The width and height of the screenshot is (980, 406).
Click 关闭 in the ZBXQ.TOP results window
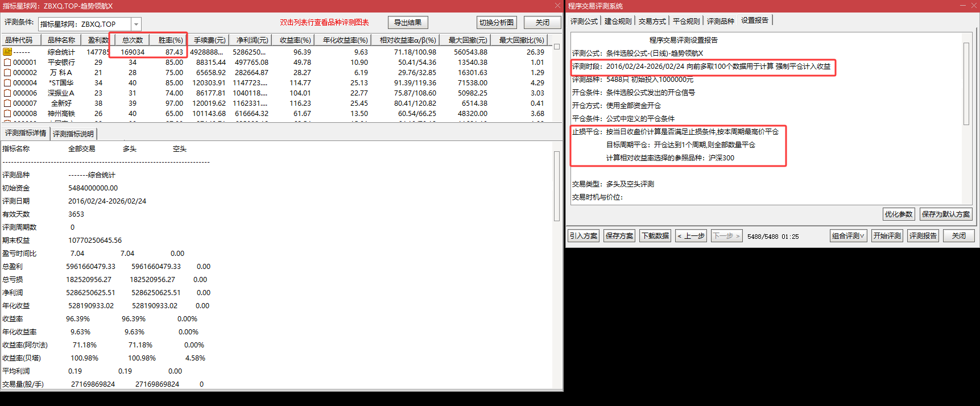coord(543,23)
